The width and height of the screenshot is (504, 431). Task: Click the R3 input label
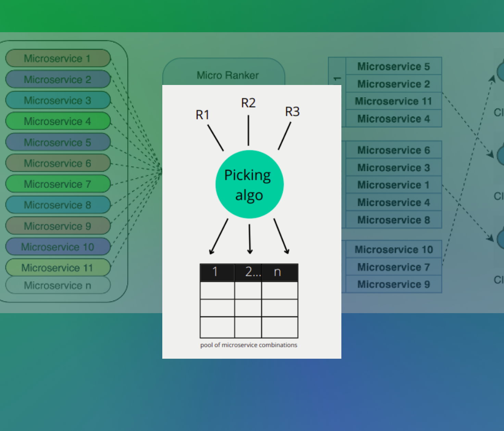292,112
